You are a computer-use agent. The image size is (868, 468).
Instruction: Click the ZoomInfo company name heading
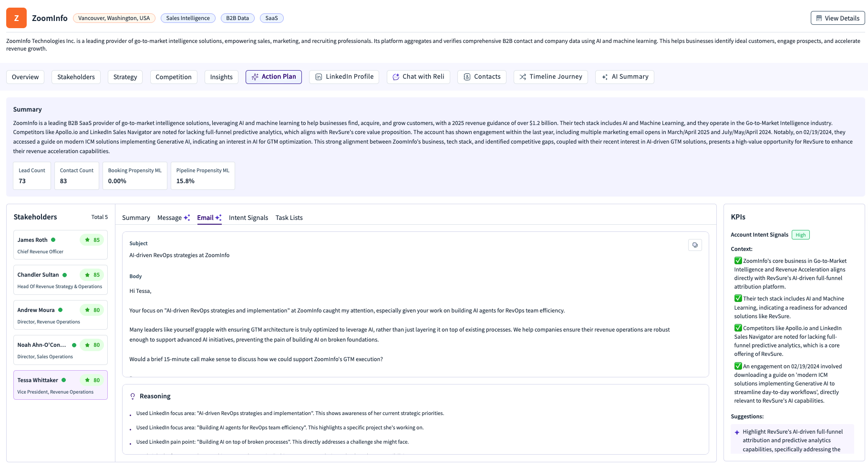click(x=50, y=18)
